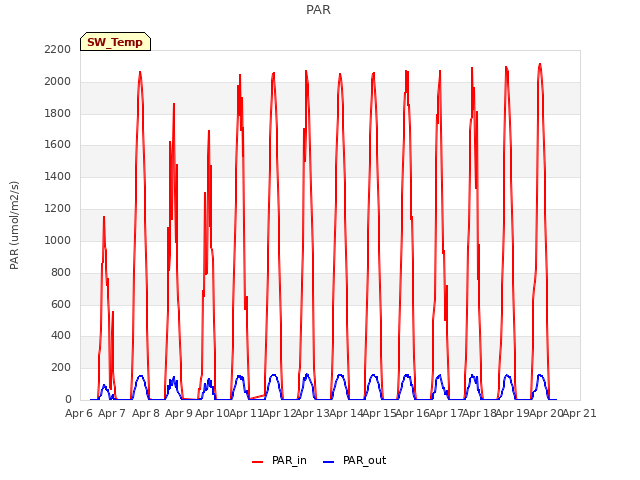
Task: Click the 200 y-axis tick label
Action: pos(61,368)
